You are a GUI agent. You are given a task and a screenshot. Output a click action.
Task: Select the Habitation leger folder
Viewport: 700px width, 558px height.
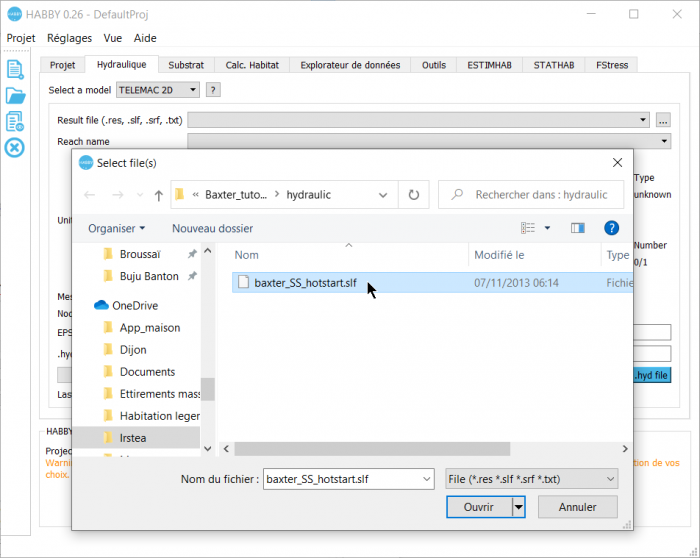pos(159,416)
